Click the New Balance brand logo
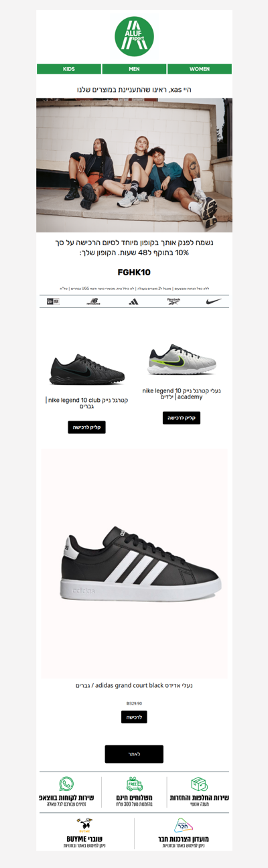Screen dimensions: 268x868 tap(93, 302)
